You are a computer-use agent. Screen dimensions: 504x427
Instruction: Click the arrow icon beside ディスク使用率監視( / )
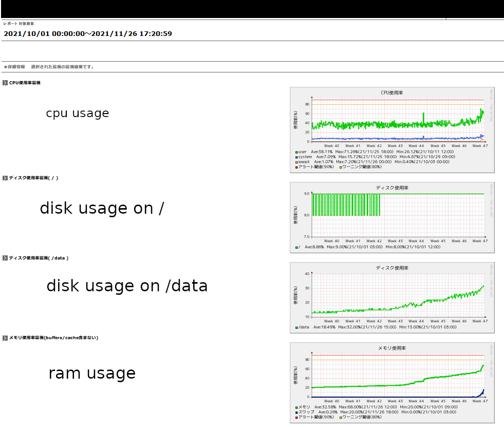5,178
